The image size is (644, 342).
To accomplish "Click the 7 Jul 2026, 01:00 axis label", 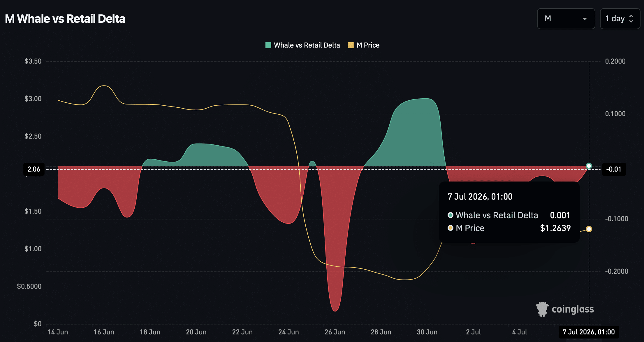I will tap(589, 332).
